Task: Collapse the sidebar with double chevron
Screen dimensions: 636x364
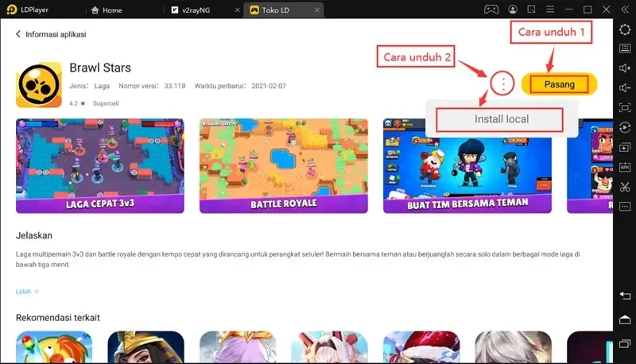Action: point(625,10)
